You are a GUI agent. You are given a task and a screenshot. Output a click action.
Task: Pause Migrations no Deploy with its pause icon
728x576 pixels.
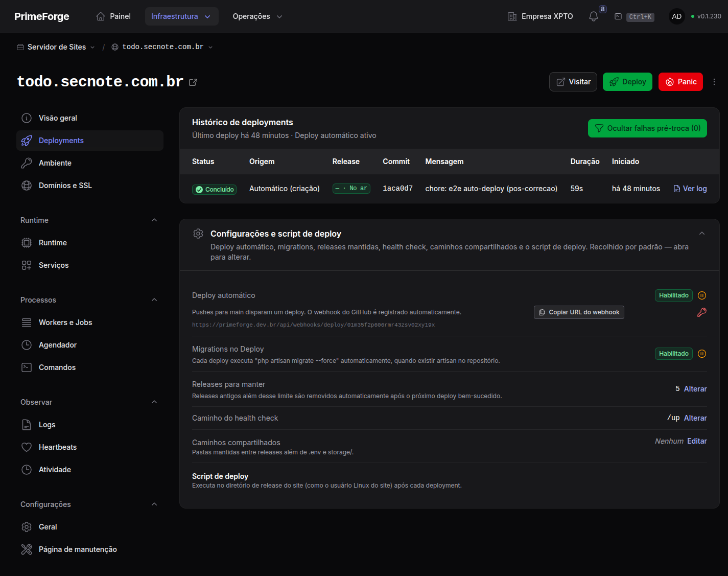click(702, 354)
